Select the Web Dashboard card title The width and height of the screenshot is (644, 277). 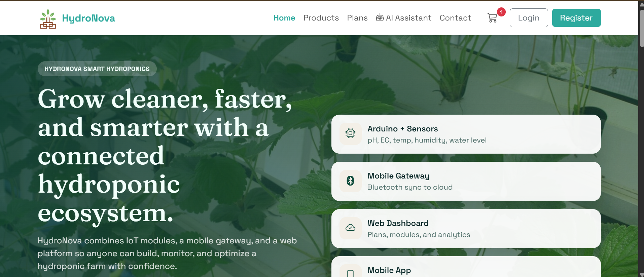[x=398, y=223]
